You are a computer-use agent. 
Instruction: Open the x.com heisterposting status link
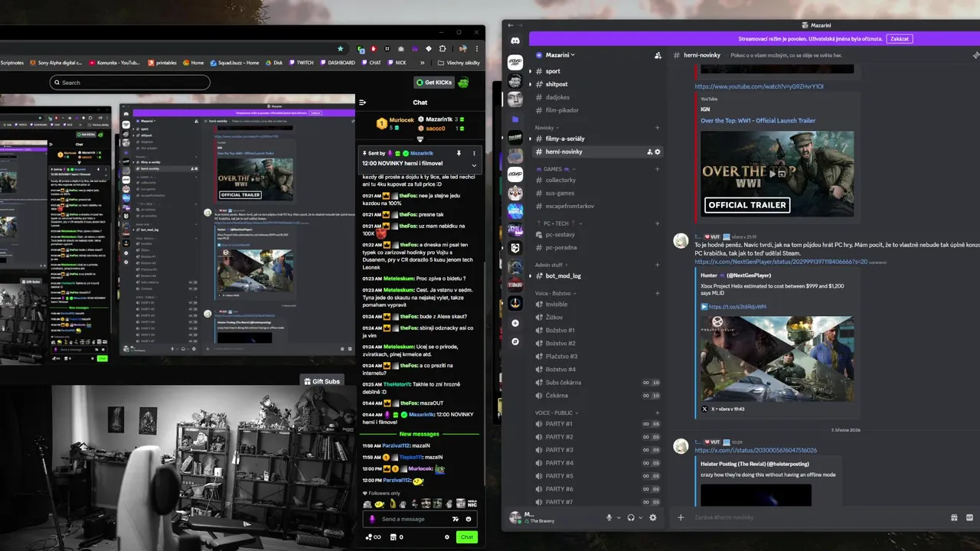(x=756, y=450)
